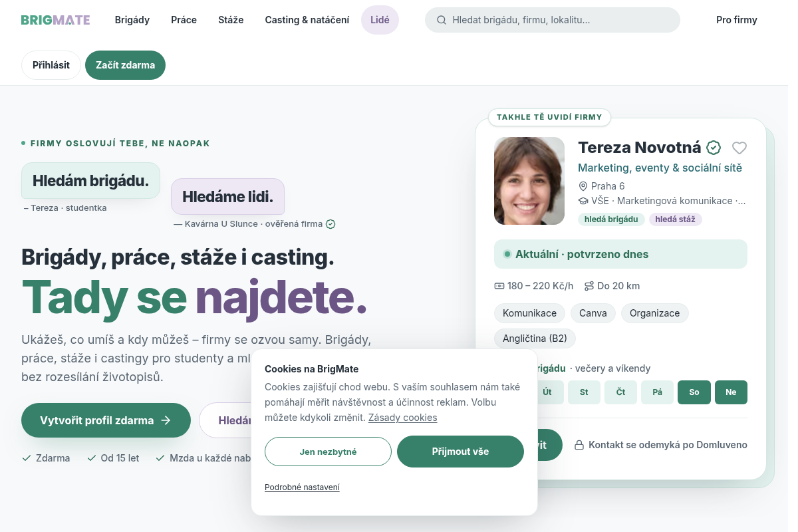This screenshot has height=532, width=798.
Task: Favorite Tereza Novotná with the heart icon
Action: tap(739, 148)
